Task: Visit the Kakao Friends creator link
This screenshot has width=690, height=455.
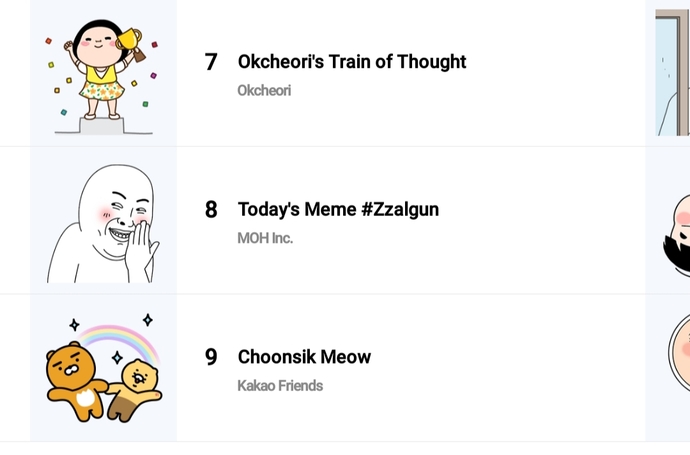Action: 280,386
